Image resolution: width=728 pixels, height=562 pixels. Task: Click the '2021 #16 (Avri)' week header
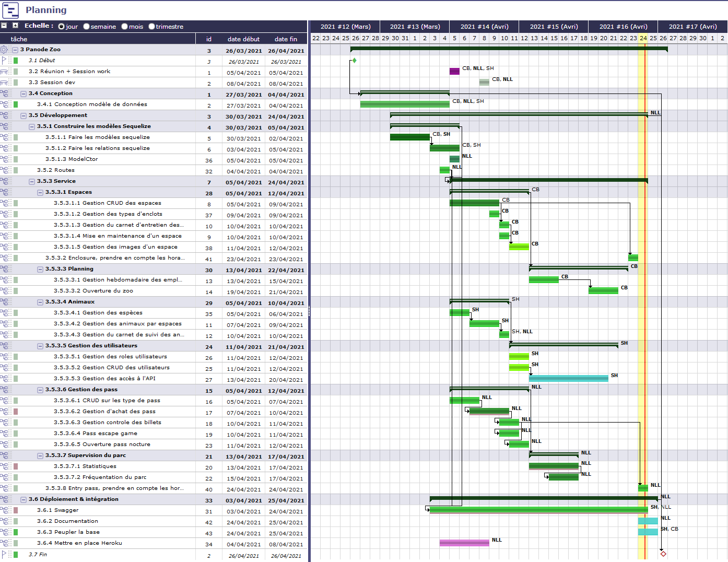623,27
